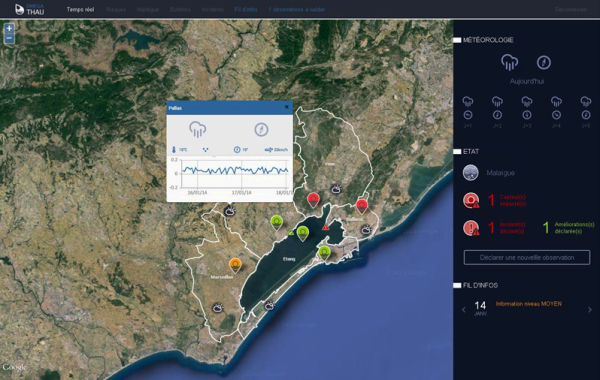Click the J+2 forecast cloud icon

point(497,102)
